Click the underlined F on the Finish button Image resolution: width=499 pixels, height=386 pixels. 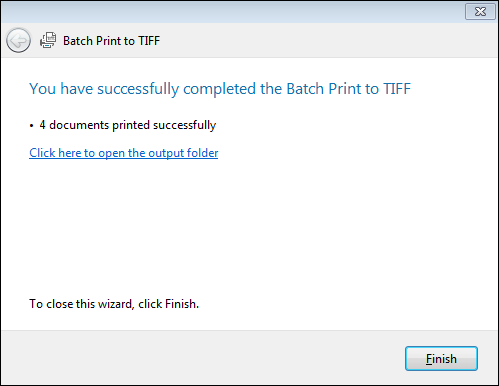click(x=429, y=359)
